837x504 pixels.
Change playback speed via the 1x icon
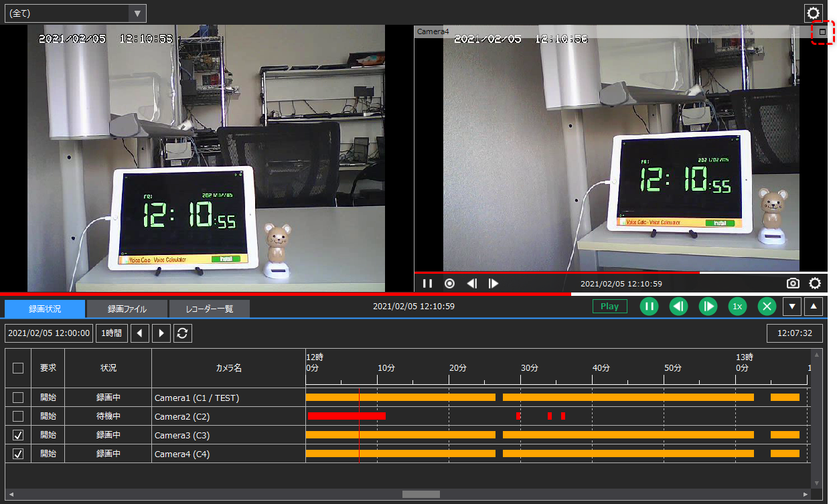click(x=737, y=306)
